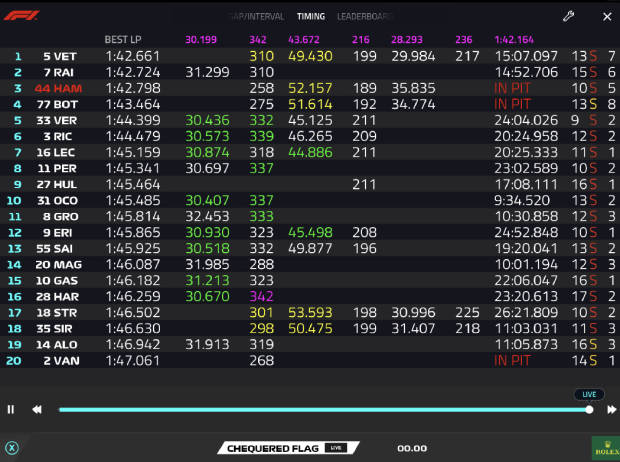This screenshot has width=620, height=462.
Task: Click Alonso's sector time 31.913
Action: click(x=207, y=345)
